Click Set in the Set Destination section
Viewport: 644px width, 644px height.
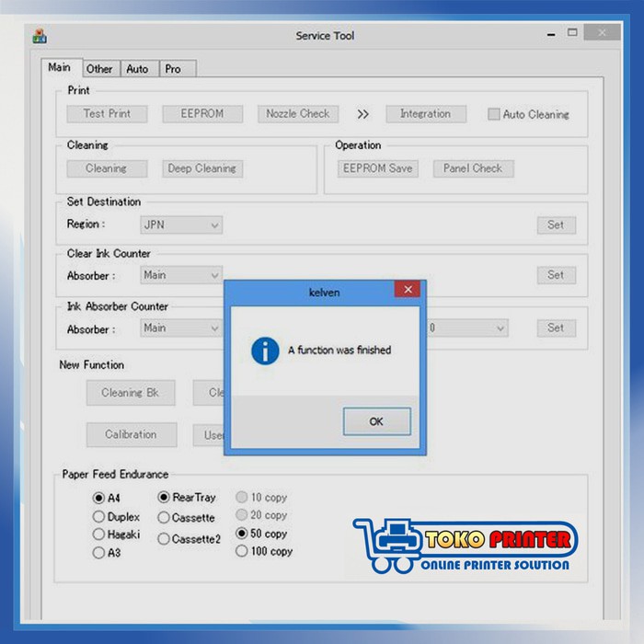click(x=556, y=225)
